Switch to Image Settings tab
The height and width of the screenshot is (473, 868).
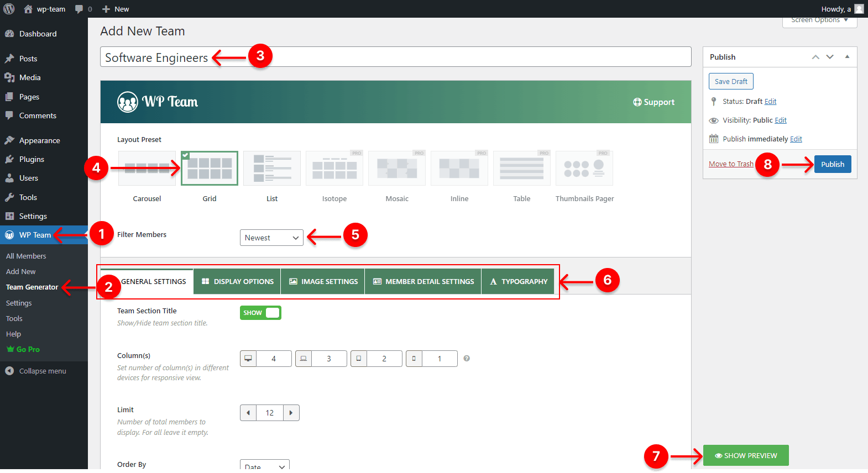tap(323, 281)
